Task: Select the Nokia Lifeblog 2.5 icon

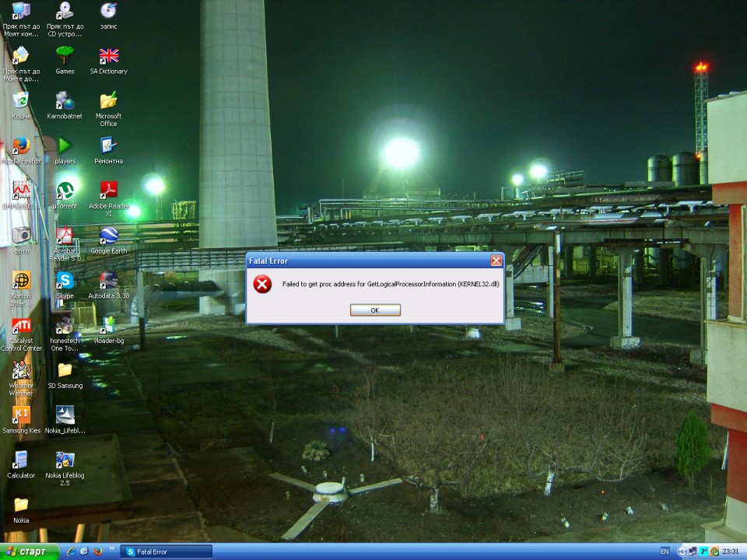Action: point(65,468)
